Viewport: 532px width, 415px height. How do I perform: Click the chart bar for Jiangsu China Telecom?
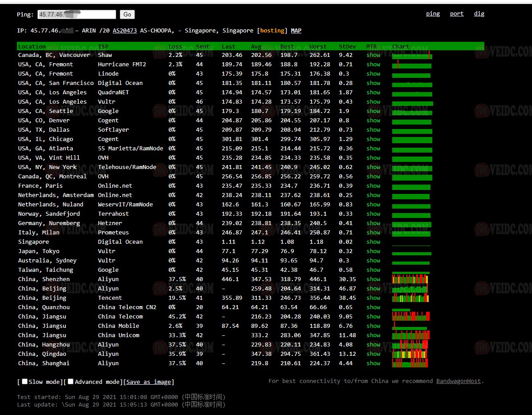tap(410, 317)
